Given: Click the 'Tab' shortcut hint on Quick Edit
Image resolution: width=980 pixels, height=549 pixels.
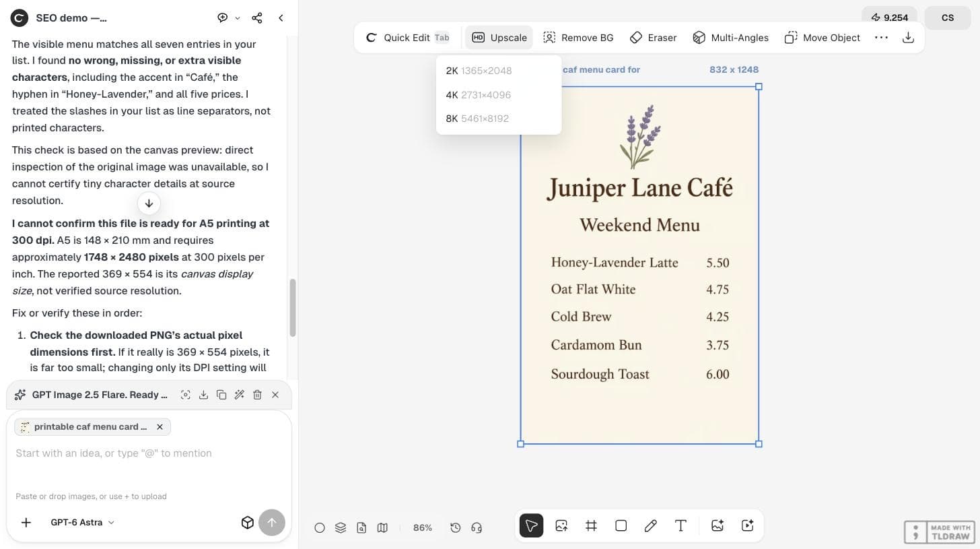Looking at the screenshot, I should coord(442,38).
